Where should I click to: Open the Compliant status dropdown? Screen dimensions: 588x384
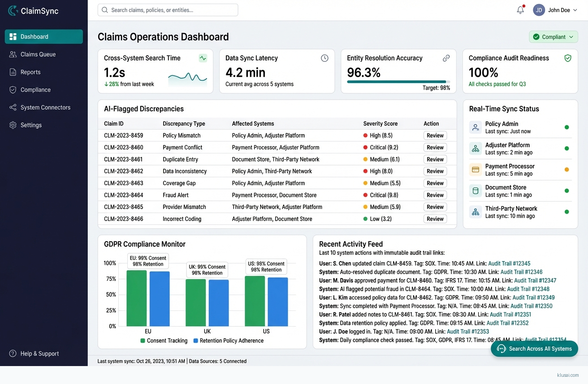(x=553, y=37)
